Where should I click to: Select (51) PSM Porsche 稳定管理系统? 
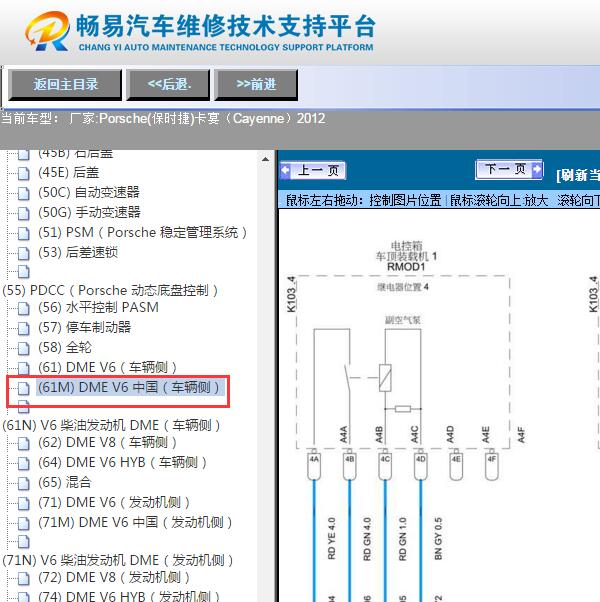(142, 233)
